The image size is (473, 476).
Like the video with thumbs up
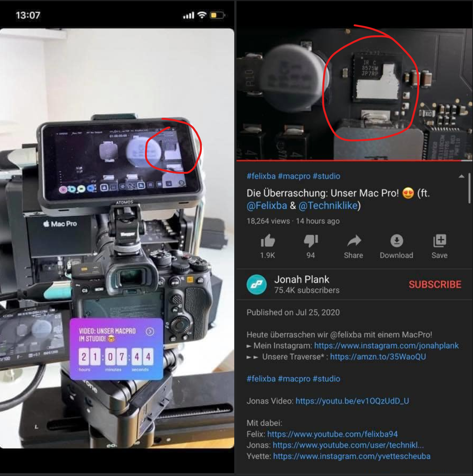(268, 241)
